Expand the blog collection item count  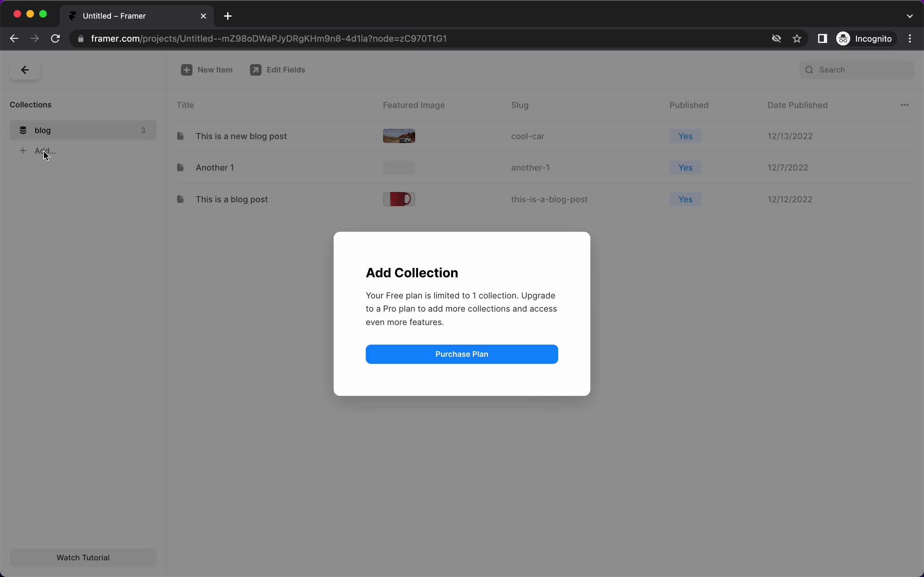click(x=143, y=130)
